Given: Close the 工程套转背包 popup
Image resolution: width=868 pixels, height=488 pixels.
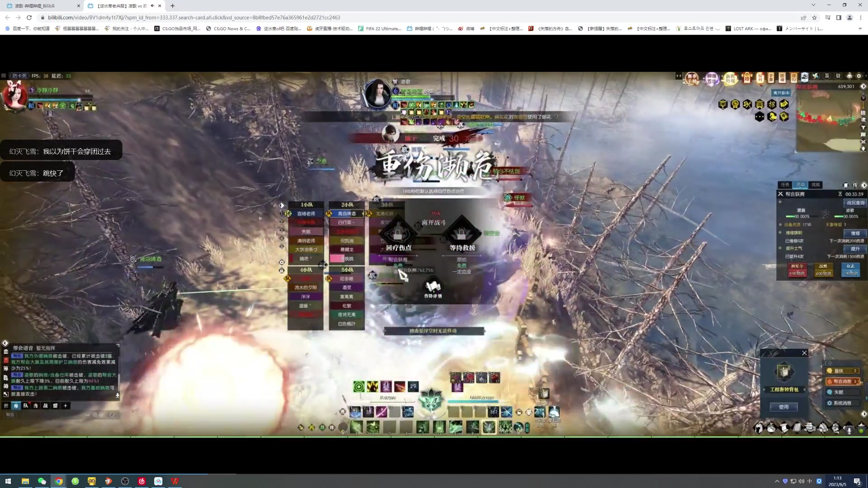Looking at the screenshot, I should pos(804,353).
